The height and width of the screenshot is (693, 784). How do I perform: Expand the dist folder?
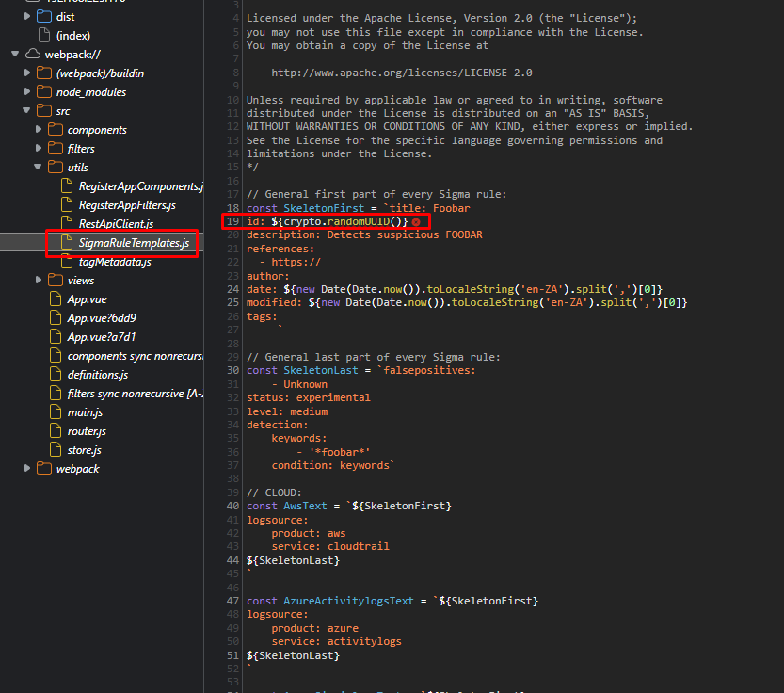[x=26, y=16]
